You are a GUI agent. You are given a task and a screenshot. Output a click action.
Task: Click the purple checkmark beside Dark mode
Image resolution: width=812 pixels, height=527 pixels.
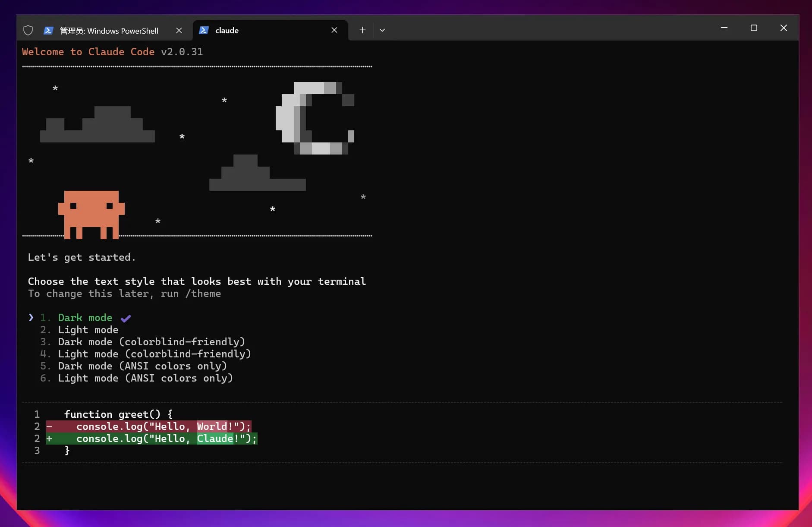tap(126, 319)
